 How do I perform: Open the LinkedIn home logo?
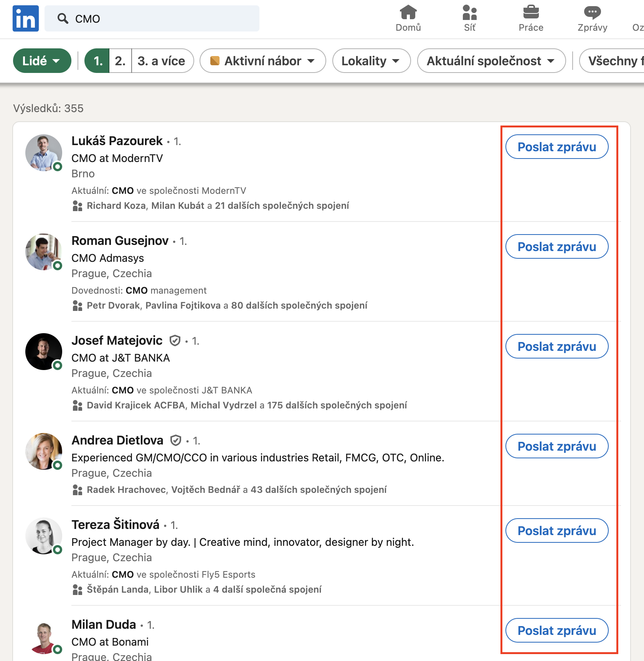(x=26, y=18)
